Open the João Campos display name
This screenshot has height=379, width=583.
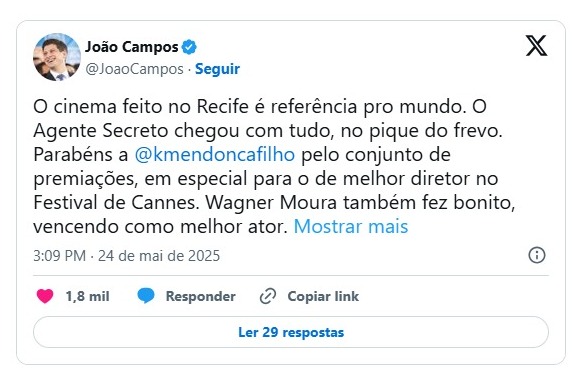132,47
